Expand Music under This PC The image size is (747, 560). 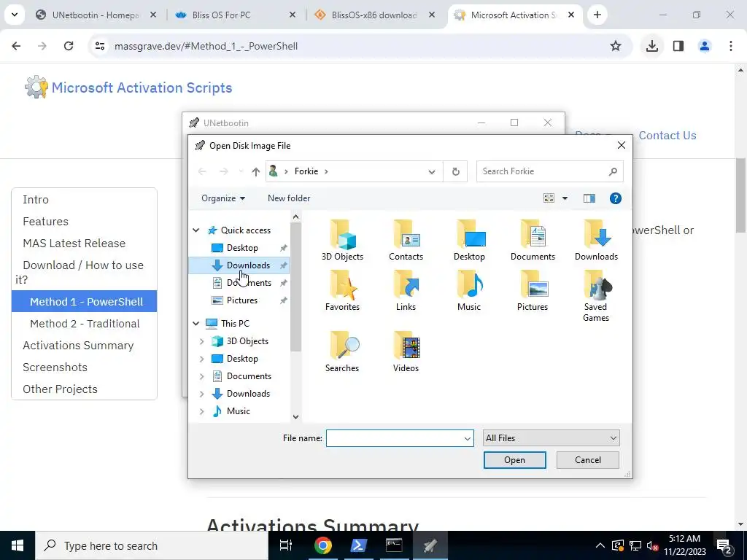pos(201,411)
